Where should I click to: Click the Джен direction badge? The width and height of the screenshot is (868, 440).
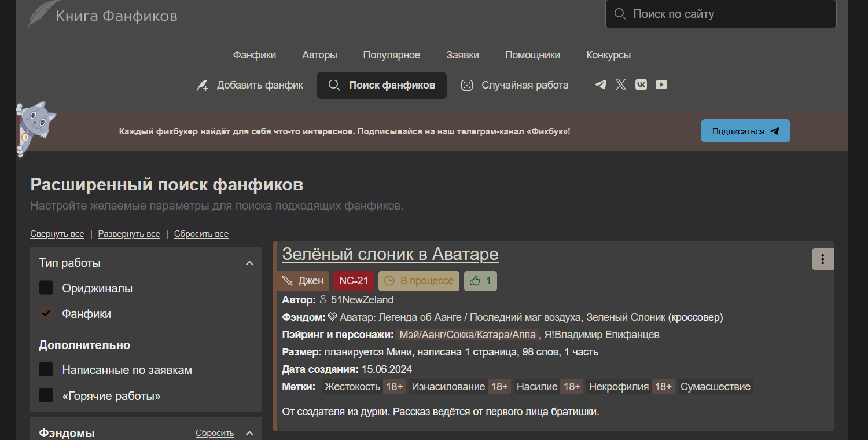pos(303,281)
